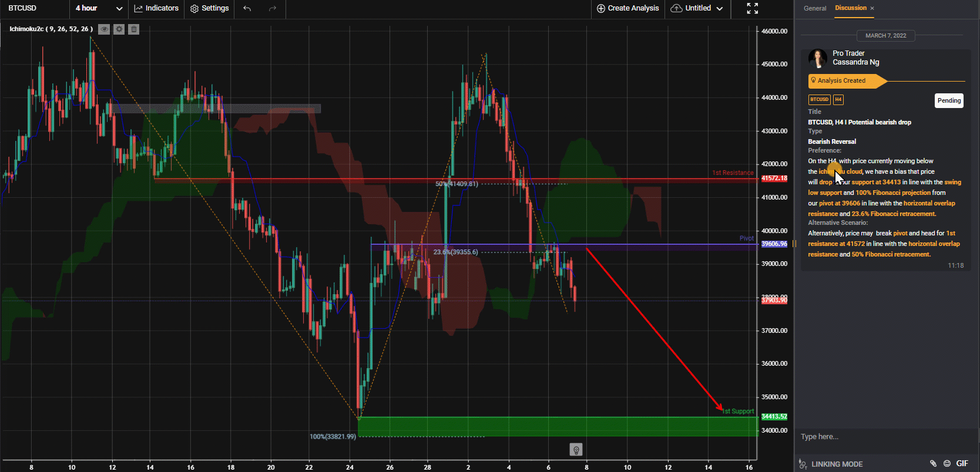Click the 'pivot at 39606' link

coord(840,203)
